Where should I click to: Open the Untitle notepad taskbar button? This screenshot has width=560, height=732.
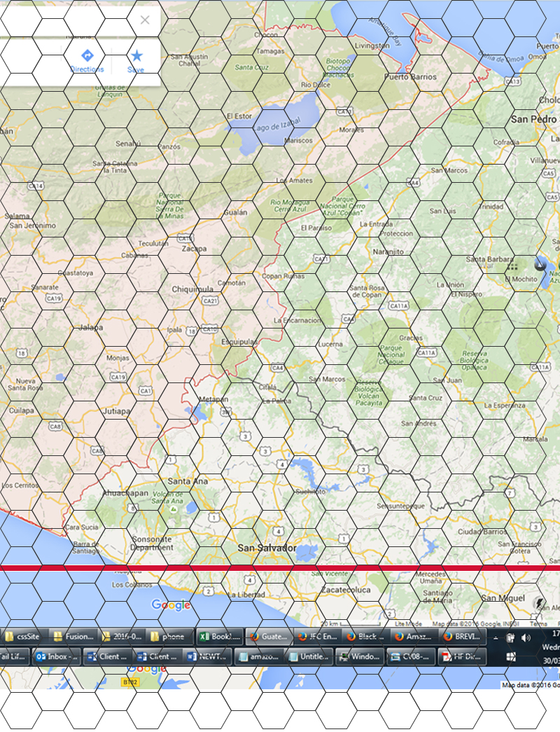(x=309, y=656)
